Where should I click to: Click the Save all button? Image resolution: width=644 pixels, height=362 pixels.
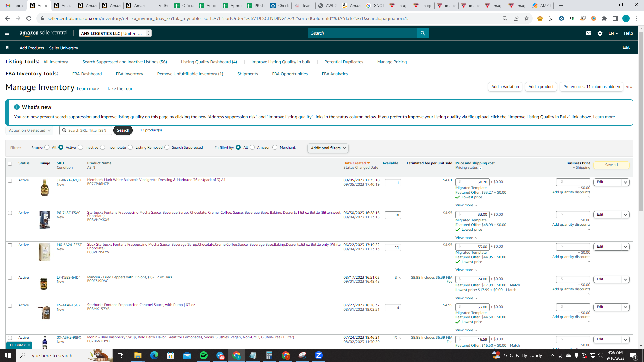point(611,165)
